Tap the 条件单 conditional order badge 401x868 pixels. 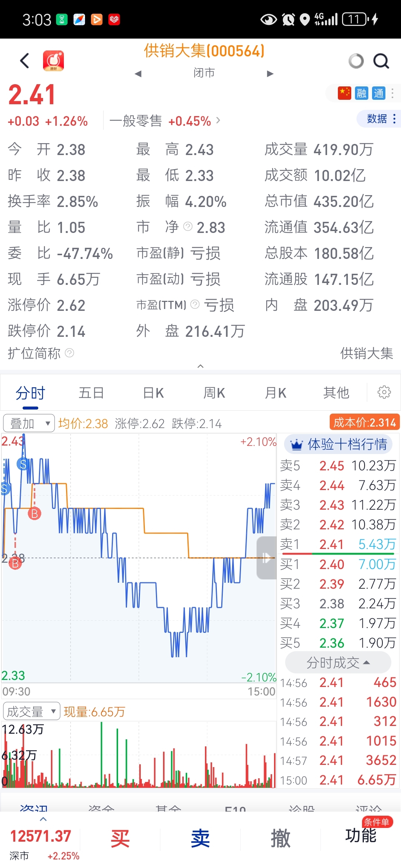[377, 822]
